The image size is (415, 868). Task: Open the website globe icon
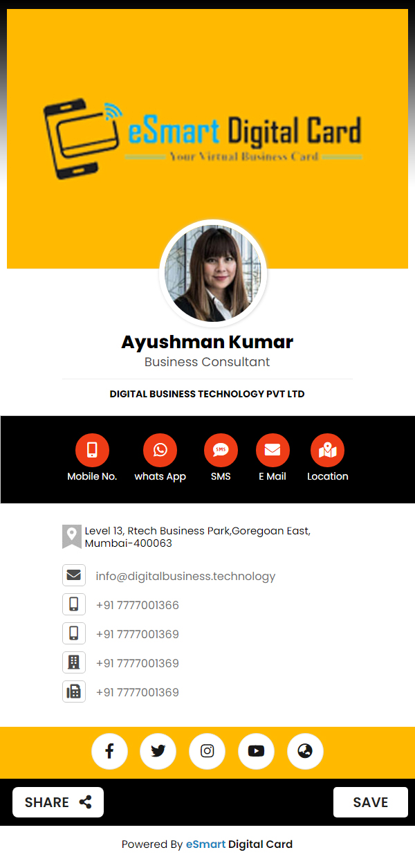coord(306,751)
